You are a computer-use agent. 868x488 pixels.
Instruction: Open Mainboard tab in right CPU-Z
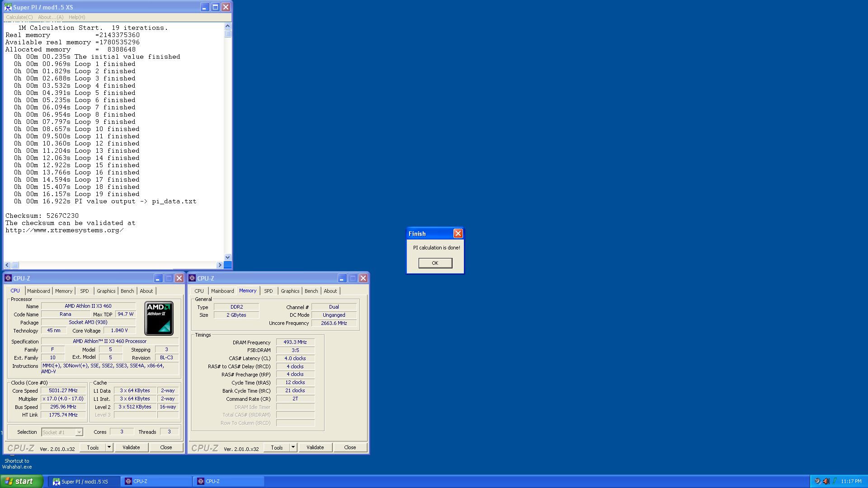[x=222, y=291]
